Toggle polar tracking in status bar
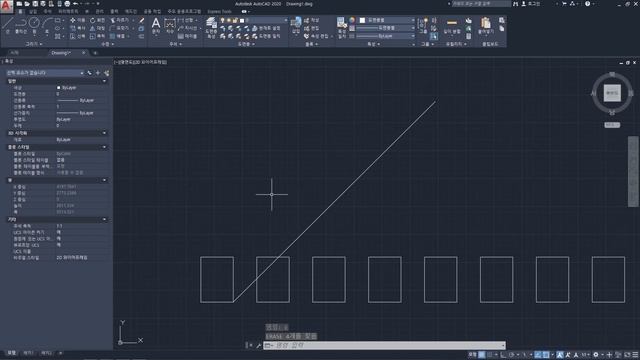Image resolution: width=640 pixels, height=360 pixels. [512, 355]
